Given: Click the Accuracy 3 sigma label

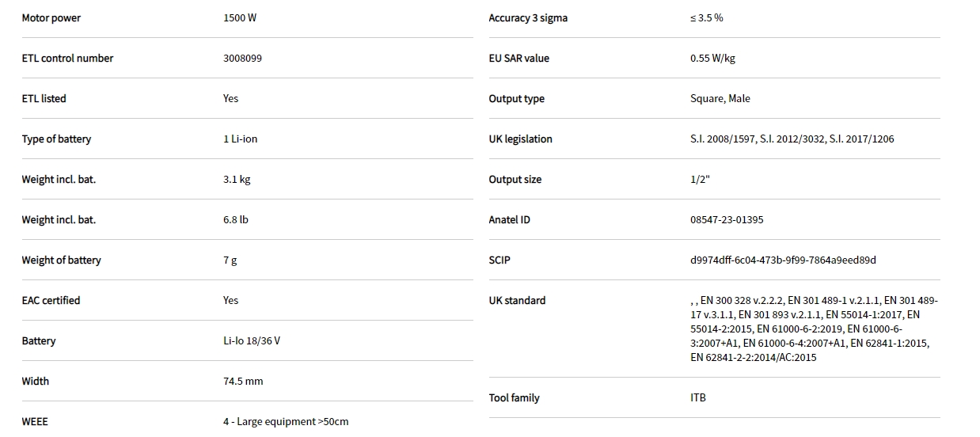Looking at the screenshot, I should [x=528, y=18].
